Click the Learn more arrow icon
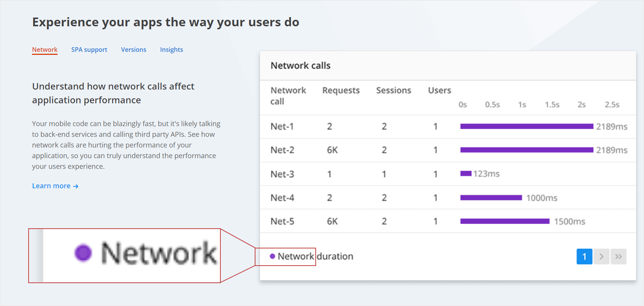This screenshot has height=306, width=644. pyautogui.click(x=76, y=186)
